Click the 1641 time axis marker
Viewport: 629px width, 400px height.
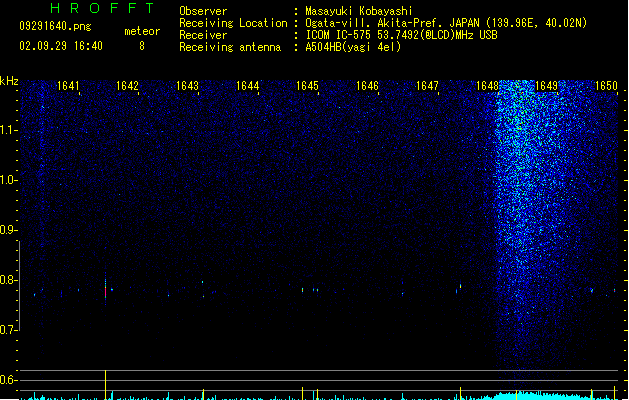(68, 86)
